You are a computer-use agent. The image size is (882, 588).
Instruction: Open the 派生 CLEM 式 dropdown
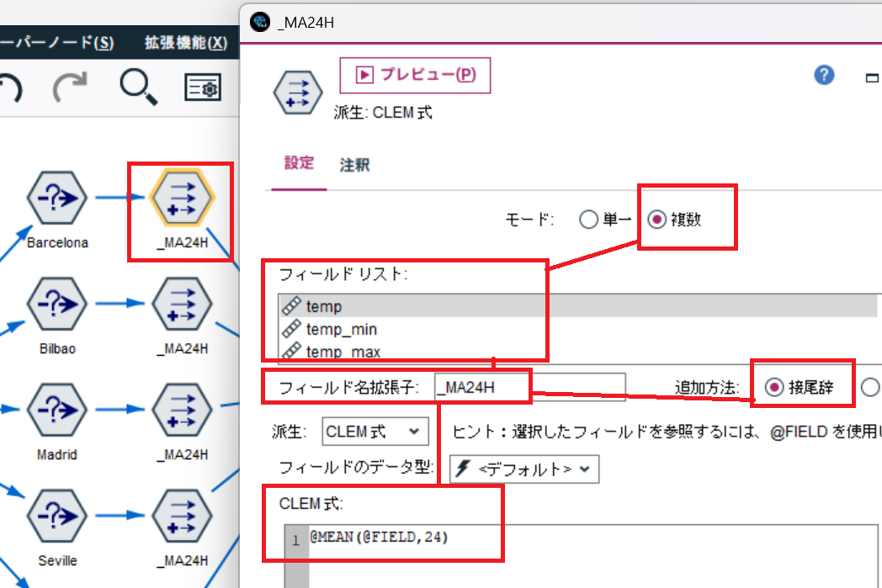tap(375, 432)
